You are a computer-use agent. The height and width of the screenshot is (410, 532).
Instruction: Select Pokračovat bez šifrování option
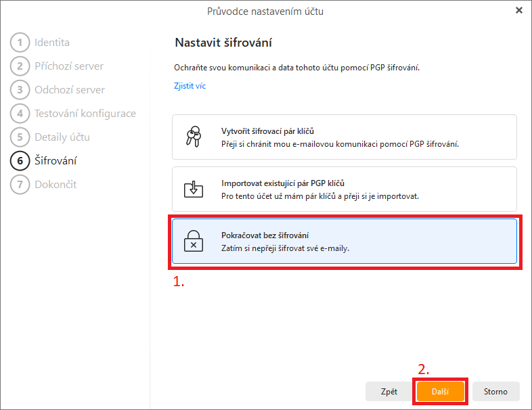pos(345,241)
